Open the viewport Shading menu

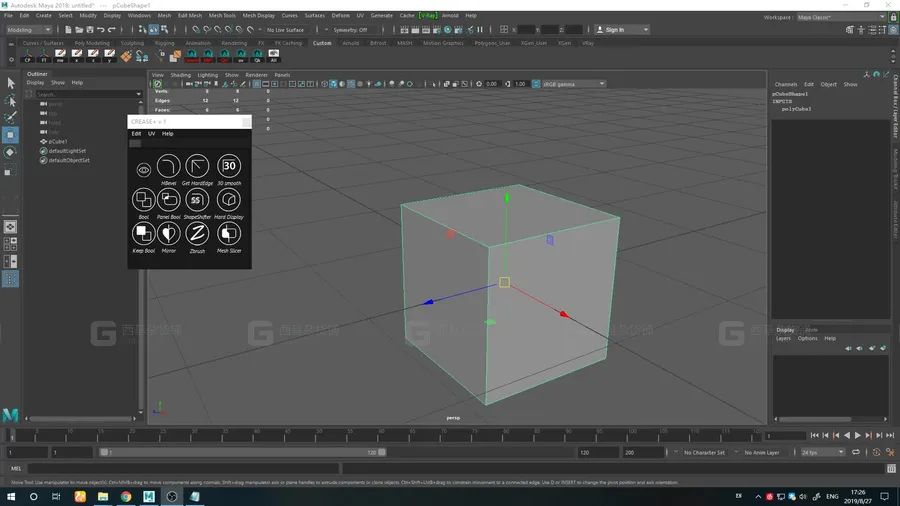180,75
